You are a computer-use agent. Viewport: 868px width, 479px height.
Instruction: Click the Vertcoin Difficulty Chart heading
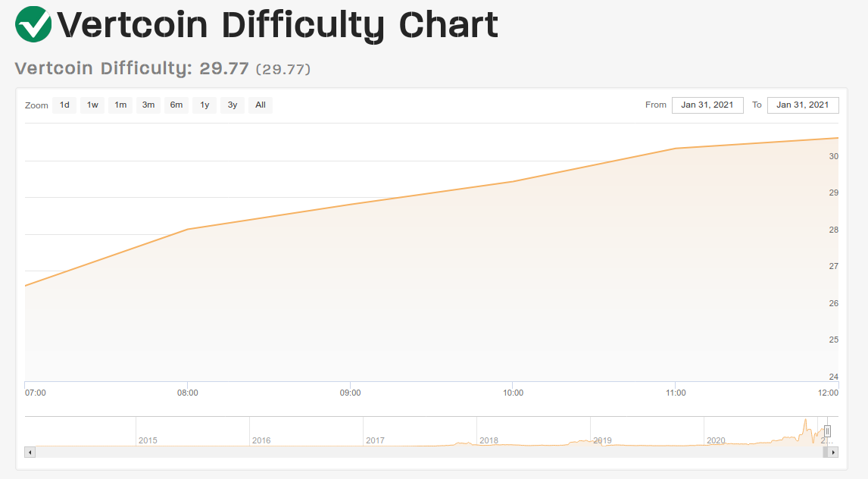(277, 25)
